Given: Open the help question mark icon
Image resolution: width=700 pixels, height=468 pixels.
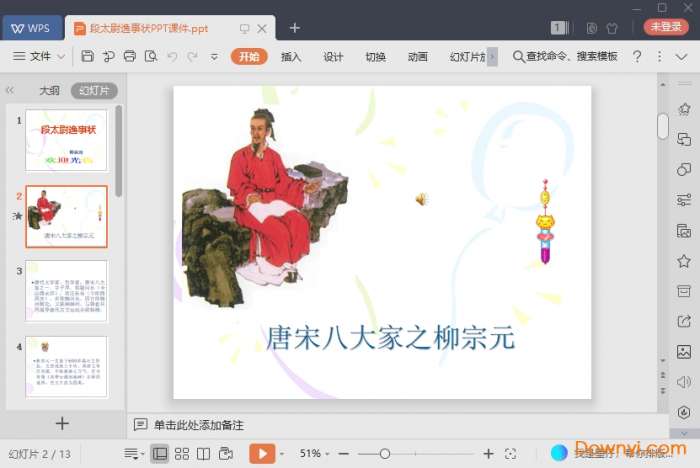Looking at the screenshot, I should [x=637, y=56].
